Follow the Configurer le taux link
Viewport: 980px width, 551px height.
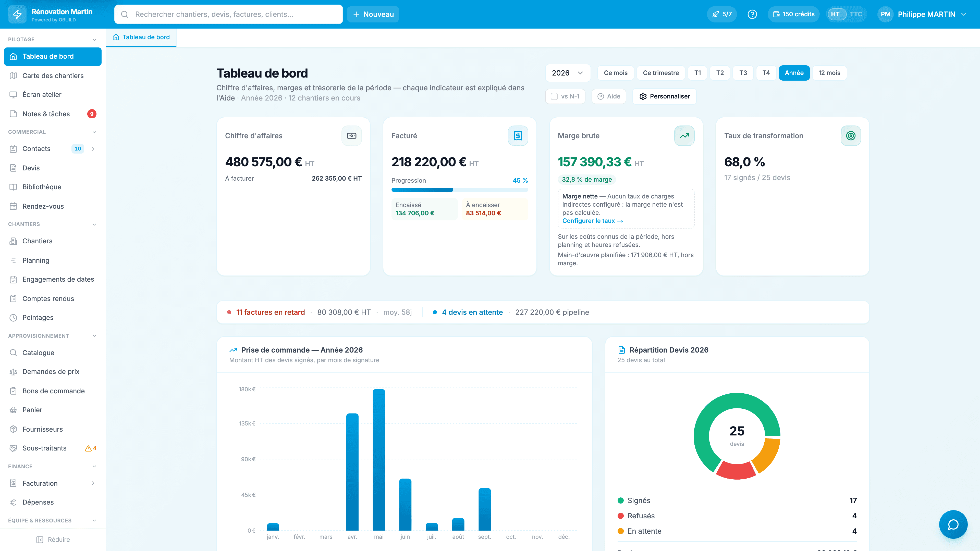(x=592, y=221)
